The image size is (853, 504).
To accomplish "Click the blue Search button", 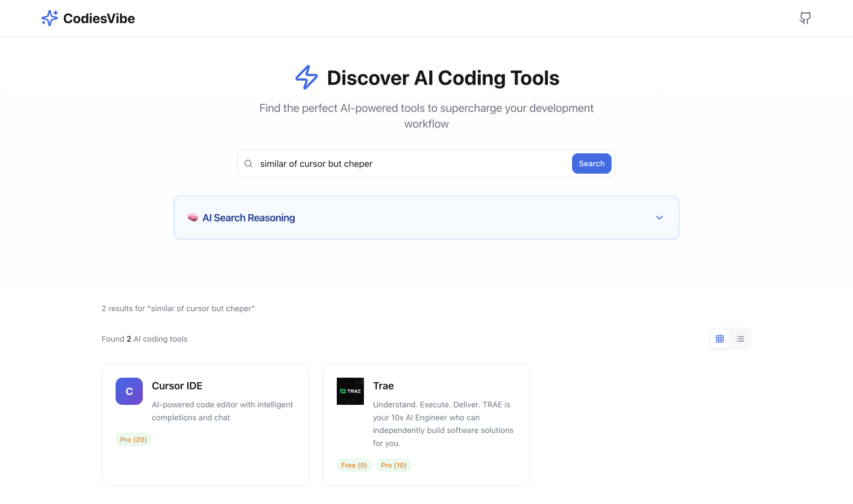I will [592, 163].
